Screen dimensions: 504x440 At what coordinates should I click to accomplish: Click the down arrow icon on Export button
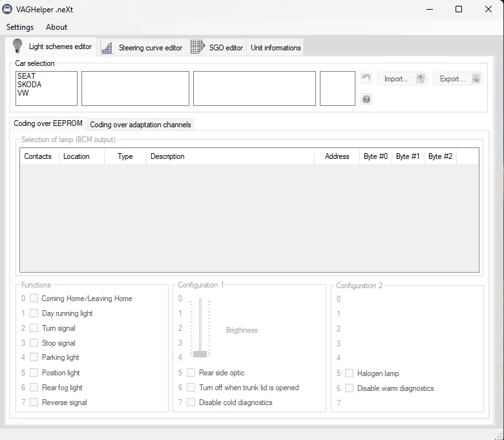pyautogui.click(x=476, y=79)
